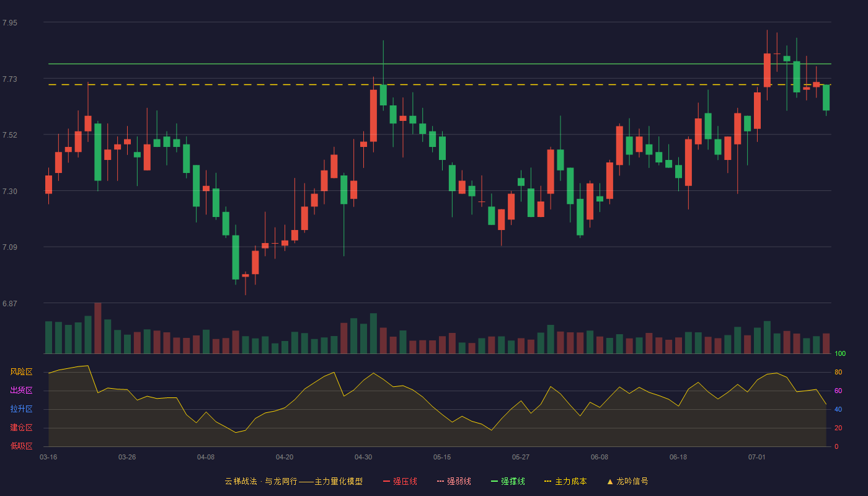The width and height of the screenshot is (868, 496).
Task: Click the 低吸区 zone label
Action: 21,446
